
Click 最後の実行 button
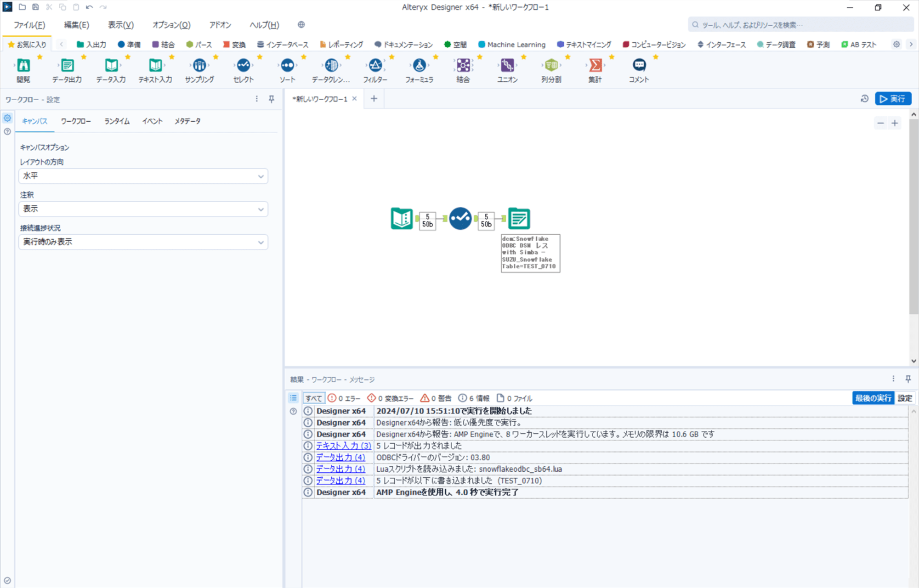click(x=873, y=398)
